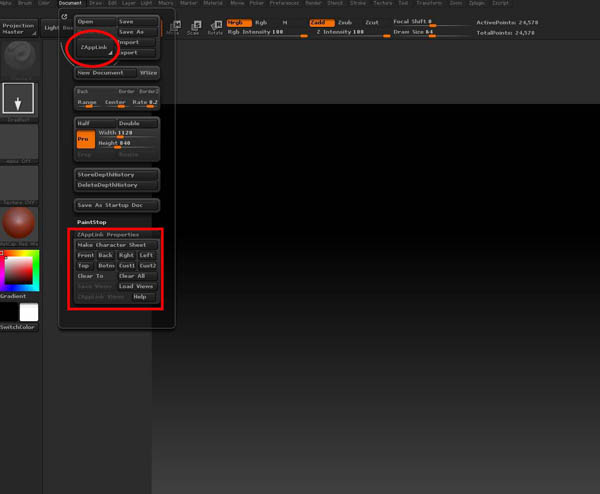The width and height of the screenshot is (600, 494).
Task: Click Load Views button
Action: (x=137, y=286)
